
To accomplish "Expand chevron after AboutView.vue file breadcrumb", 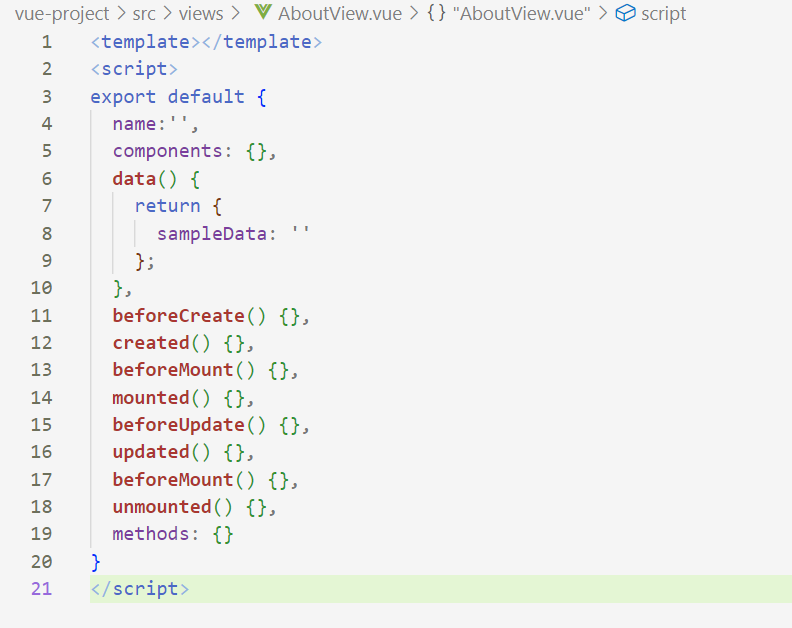I will pyautogui.click(x=415, y=14).
